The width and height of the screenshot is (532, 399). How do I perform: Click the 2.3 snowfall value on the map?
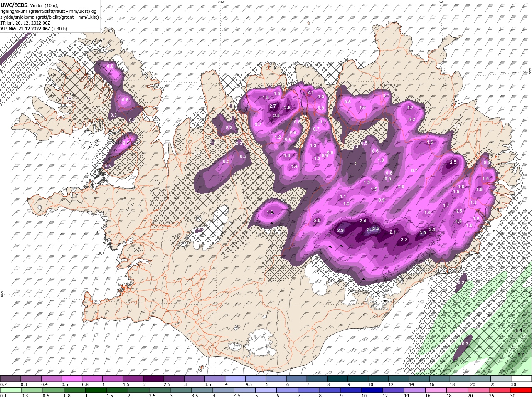tap(432, 229)
